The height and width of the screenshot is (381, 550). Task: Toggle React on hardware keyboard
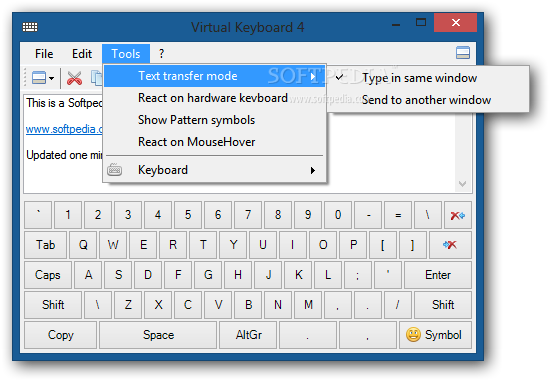pos(215,98)
